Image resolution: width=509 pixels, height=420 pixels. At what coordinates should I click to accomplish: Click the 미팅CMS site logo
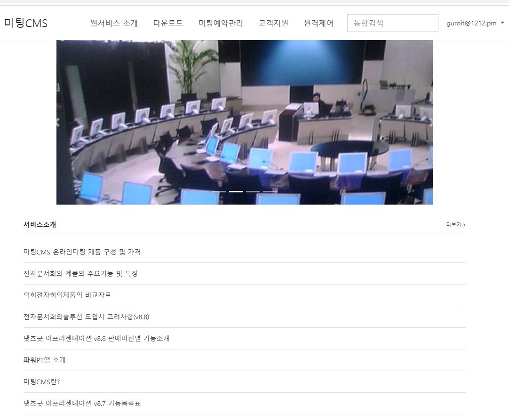point(26,23)
